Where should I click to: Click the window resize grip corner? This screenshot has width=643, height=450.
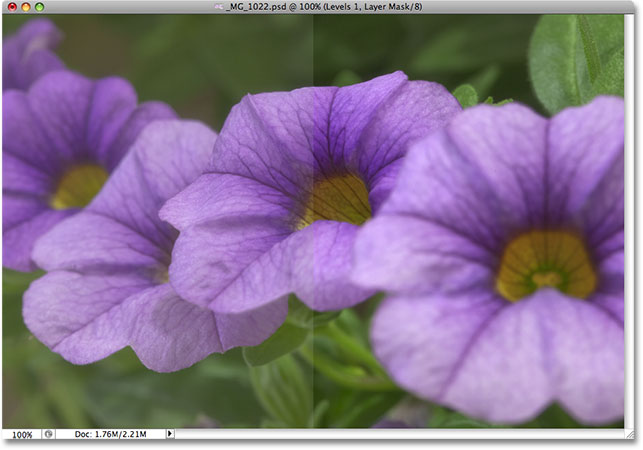pyautogui.click(x=629, y=434)
